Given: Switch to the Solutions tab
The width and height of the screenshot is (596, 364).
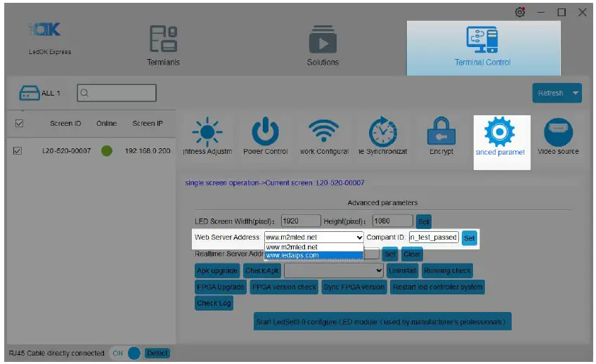Looking at the screenshot, I should 323,46.
